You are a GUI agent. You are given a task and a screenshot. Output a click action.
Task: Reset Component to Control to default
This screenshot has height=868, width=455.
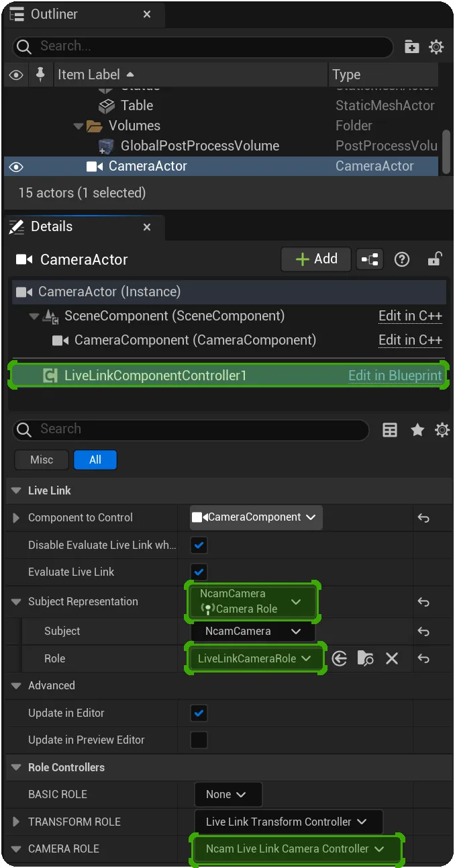(x=423, y=518)
